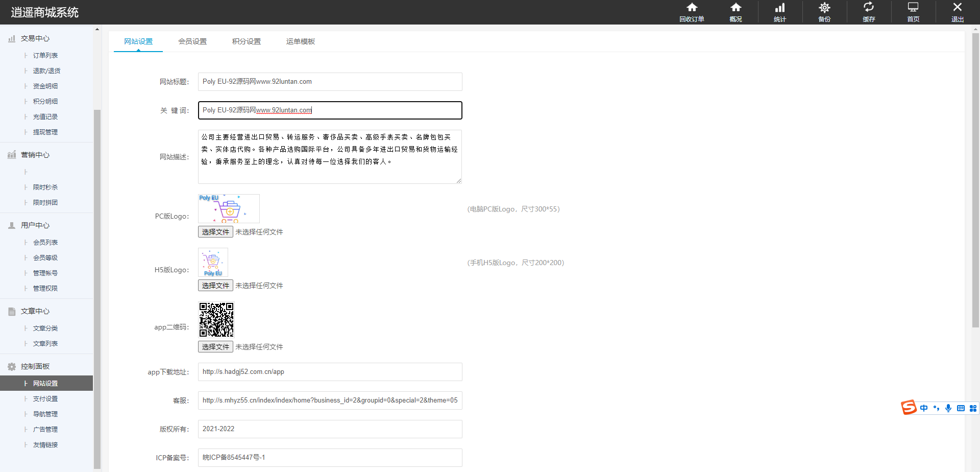The image size is (980, 472).
Task: Toggle Sogou punctuation mode icon
Action: (936, 408)
